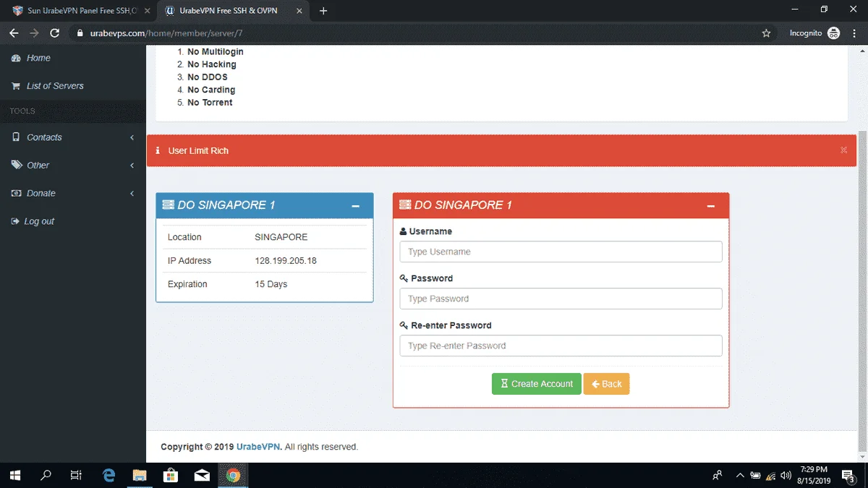
Task: Collapse the blue DO SINGAPORE 1 info panel
Action: click(x=355, y=206)
